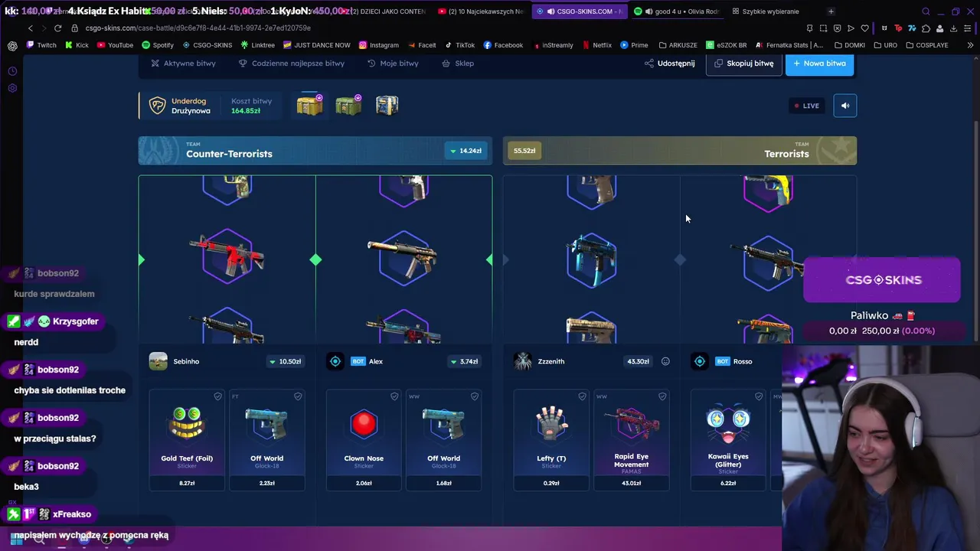
Task: Open a new browser tab with plus
Action: (831, 11)
